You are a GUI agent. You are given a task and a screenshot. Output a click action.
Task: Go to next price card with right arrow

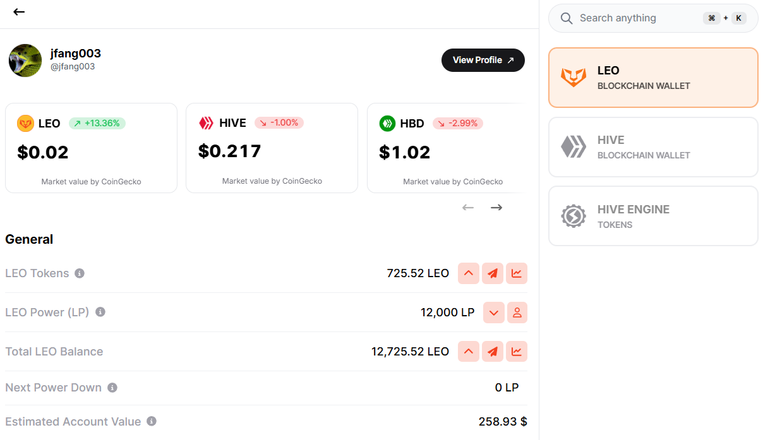pyautogui.click(x=496, y=208)
